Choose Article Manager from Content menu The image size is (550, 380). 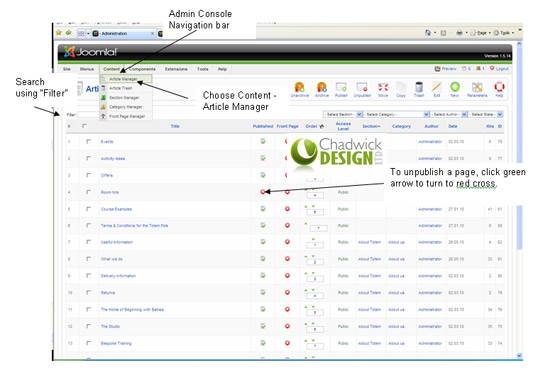coord(126,79)
